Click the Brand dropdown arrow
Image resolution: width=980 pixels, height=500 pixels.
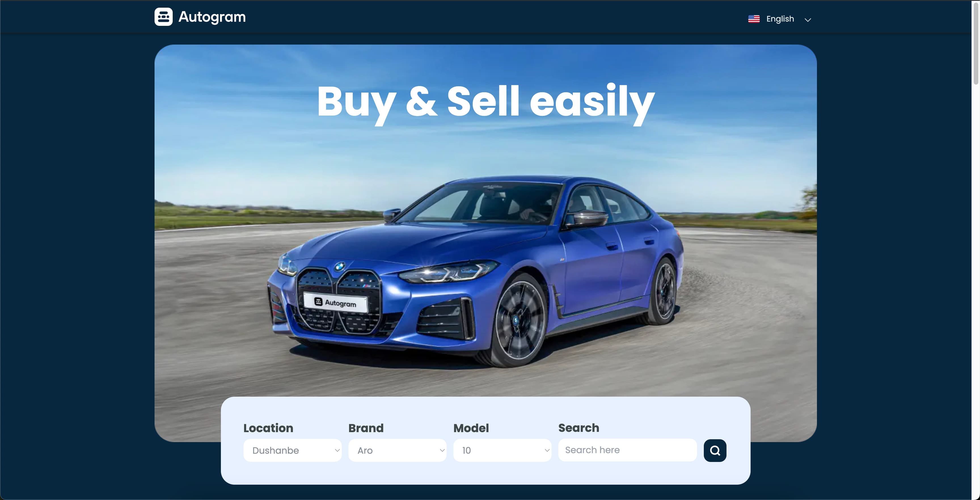(x=442, y=451)
